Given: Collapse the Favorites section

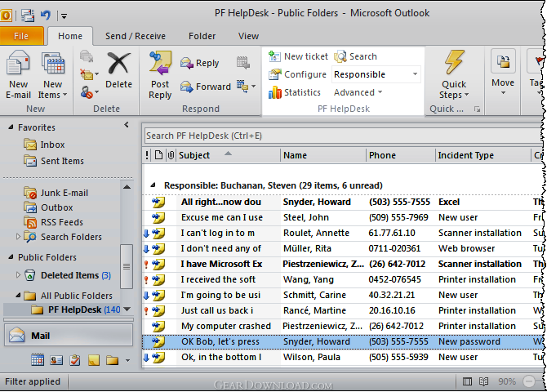Looking at the screenshot, I should coord(11,127).
